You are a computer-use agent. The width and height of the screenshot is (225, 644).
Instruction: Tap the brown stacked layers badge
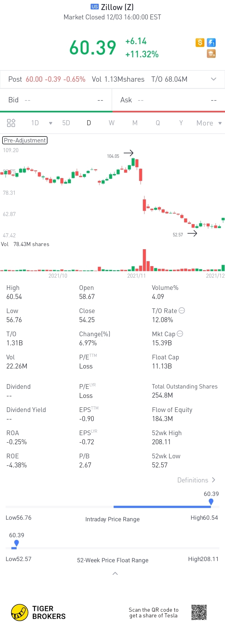[x=212, y=54]
